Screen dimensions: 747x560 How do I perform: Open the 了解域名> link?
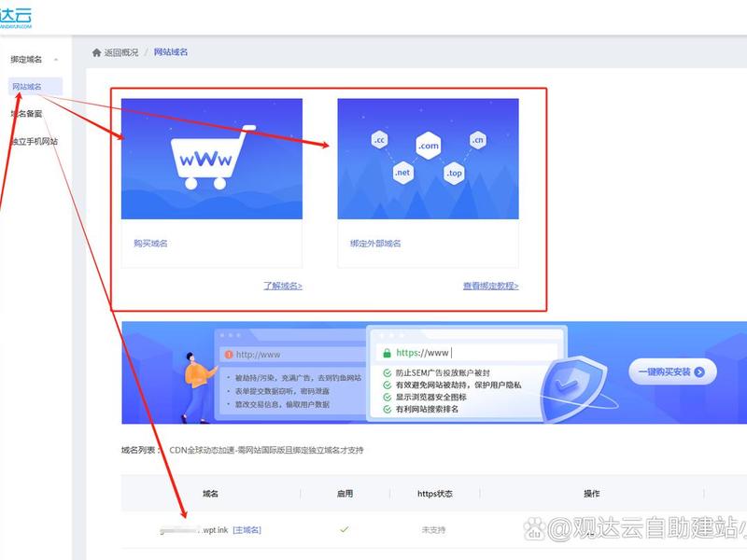[x=283, y=286]
